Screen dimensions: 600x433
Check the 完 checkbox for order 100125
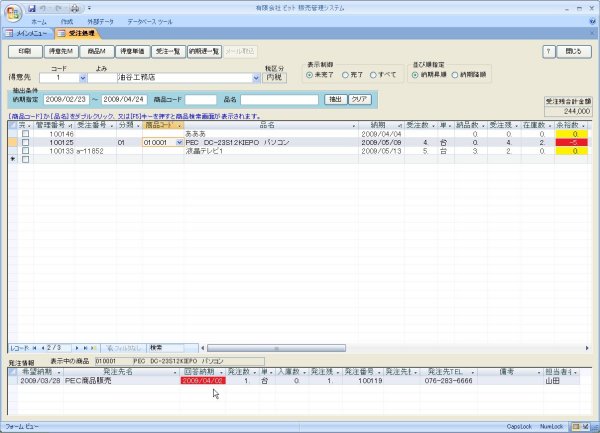(x=25, y=143)
